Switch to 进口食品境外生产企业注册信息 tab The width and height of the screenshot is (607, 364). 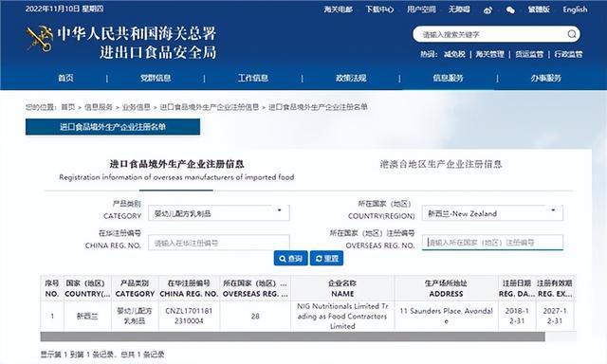(176, 171)
